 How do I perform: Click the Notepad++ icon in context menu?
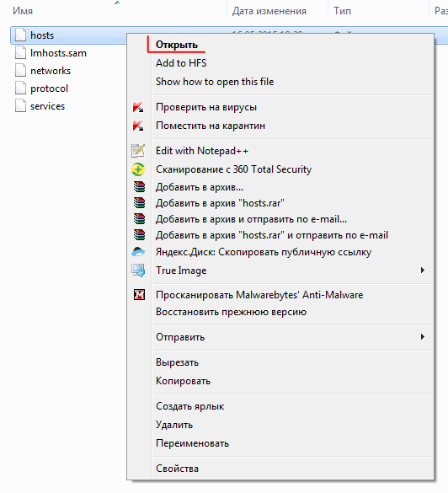tap(138, 151)
